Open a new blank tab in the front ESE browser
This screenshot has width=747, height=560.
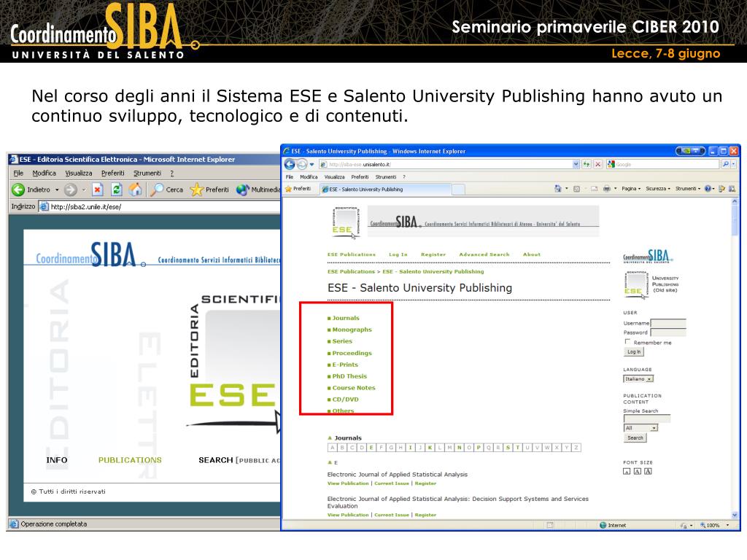(x=458, y=190)
